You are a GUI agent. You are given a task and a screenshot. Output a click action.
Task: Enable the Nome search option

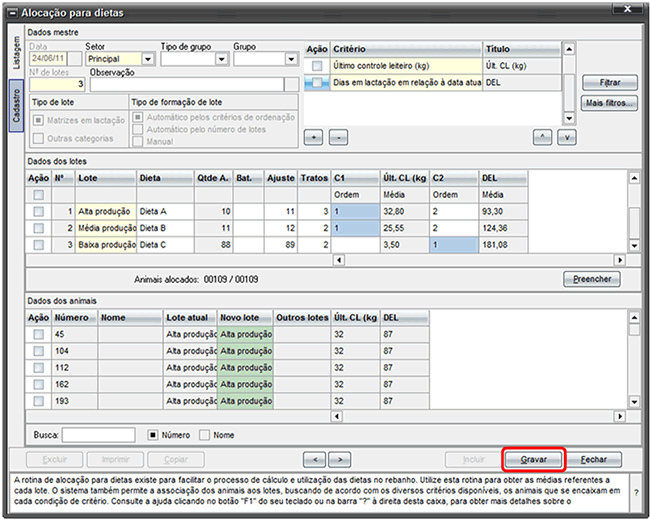205,435
